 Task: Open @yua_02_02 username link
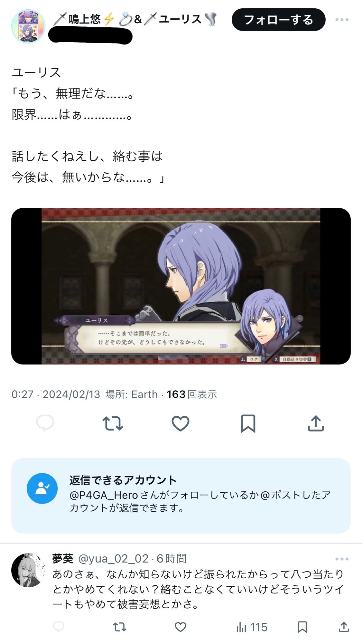pos(114,559)
